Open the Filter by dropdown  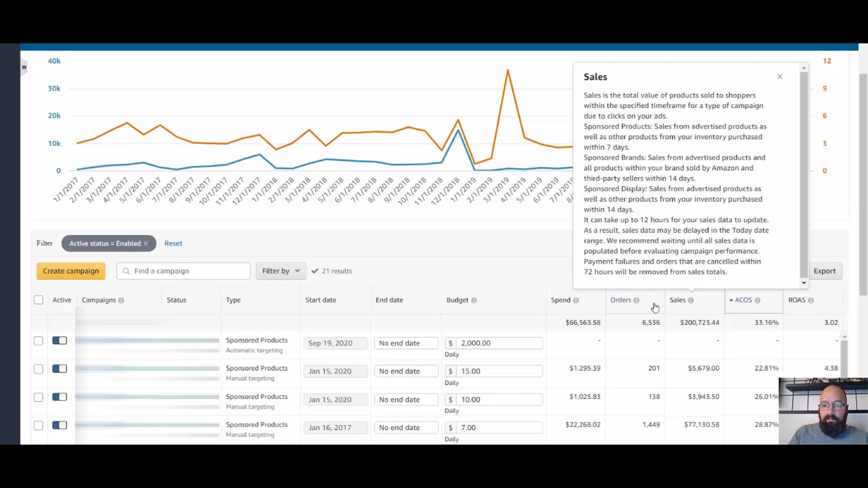tap(281, 271)
